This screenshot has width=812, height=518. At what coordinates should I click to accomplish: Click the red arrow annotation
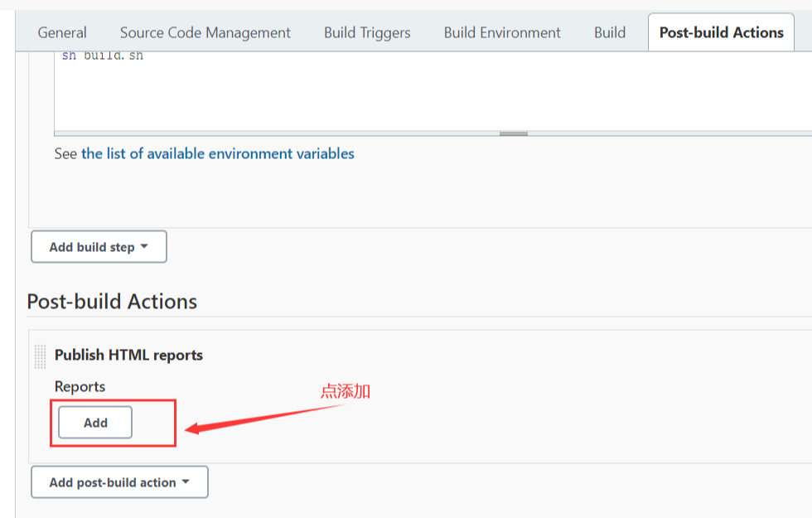(265, 417)
